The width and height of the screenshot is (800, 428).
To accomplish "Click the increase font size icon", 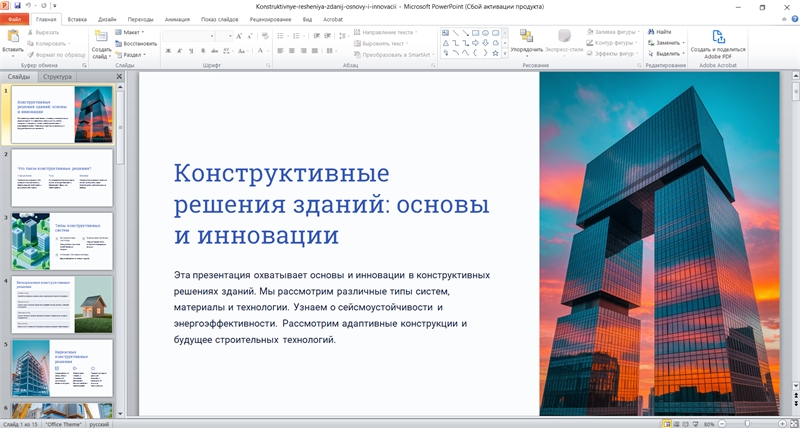I will (x=239, y=36).
